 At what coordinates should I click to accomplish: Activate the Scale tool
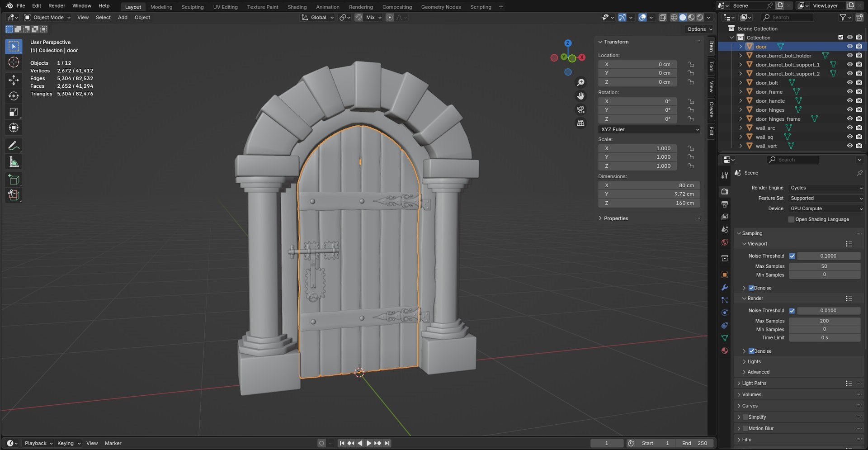[14, 112]
